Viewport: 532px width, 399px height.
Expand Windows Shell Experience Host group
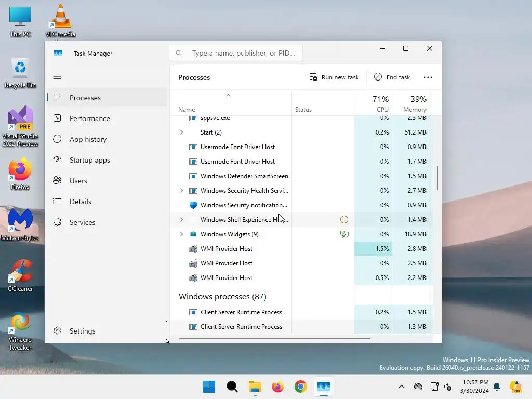pos(181,220)
